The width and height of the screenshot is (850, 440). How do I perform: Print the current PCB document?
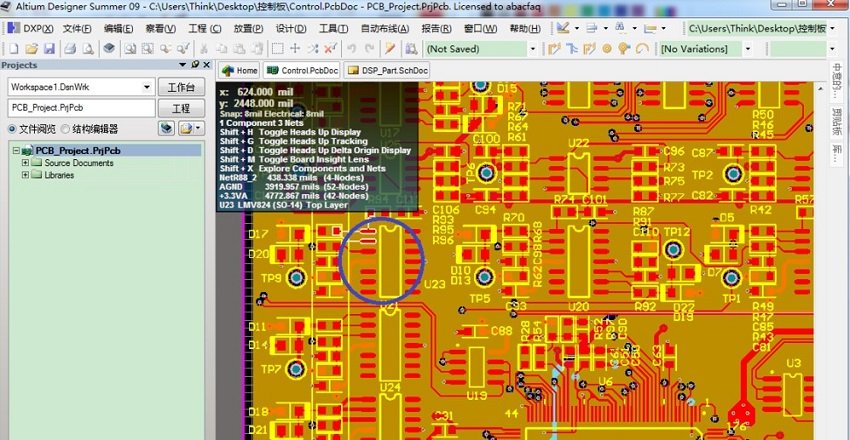click(x=70, y=49)
